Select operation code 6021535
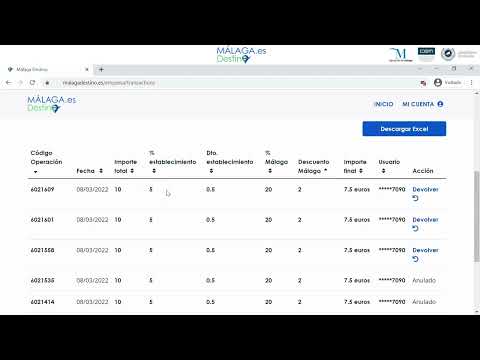 42,280
